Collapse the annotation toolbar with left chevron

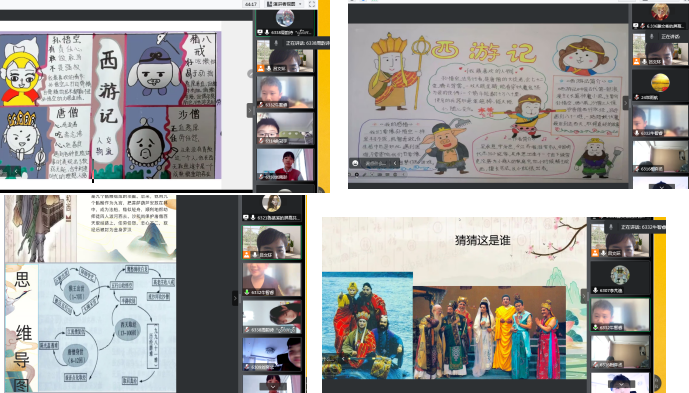[x=395, y=163]
